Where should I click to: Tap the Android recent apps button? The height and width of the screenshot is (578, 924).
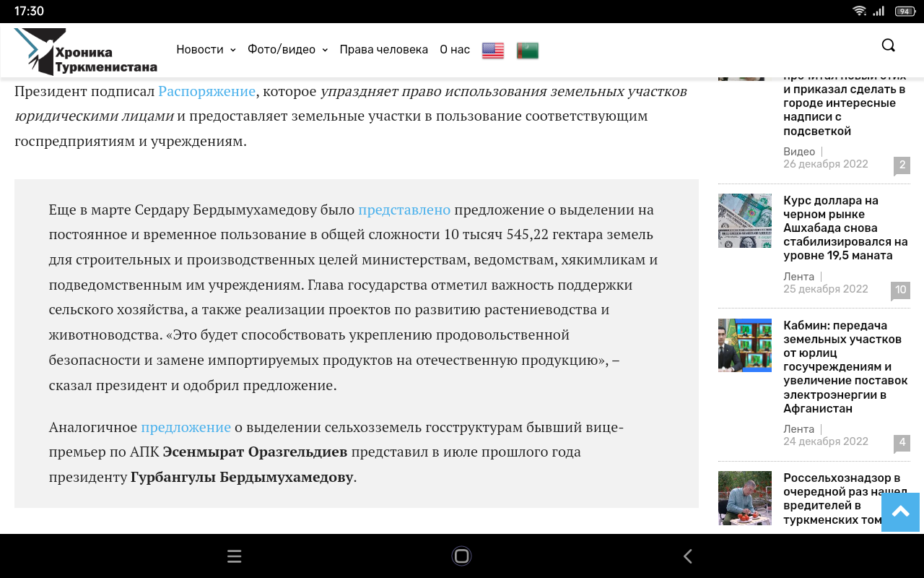tap(234, 556)
